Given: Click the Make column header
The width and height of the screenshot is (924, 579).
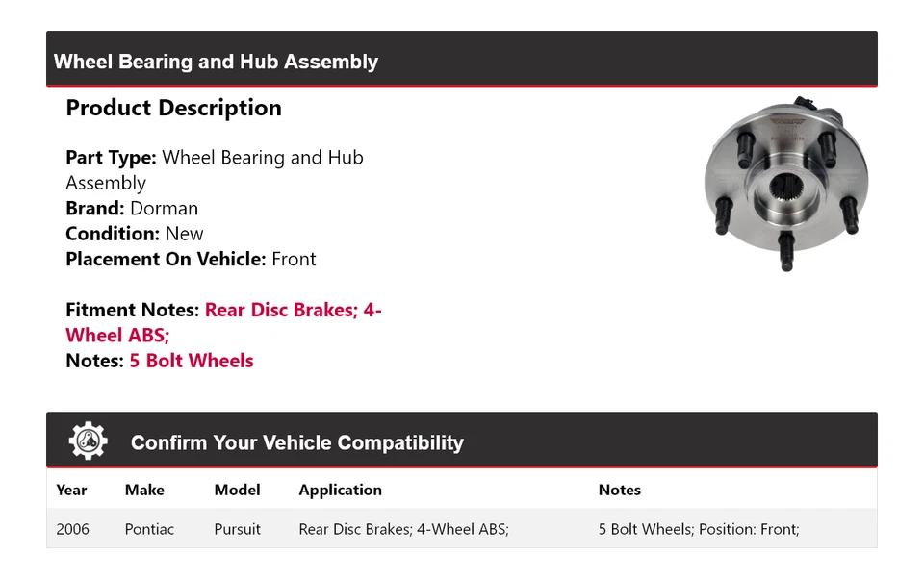Looking at the screenshot, I should (x=144, y=490).
